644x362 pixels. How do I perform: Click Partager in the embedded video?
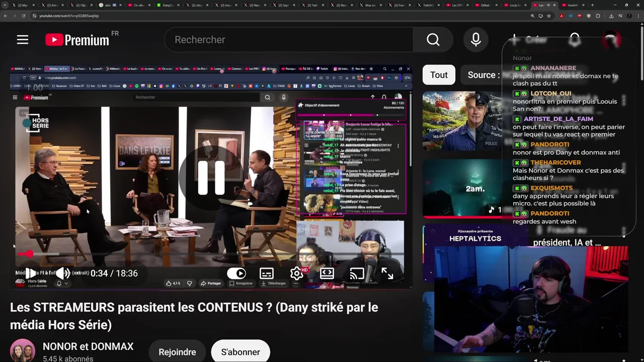(x=211, y=283)
